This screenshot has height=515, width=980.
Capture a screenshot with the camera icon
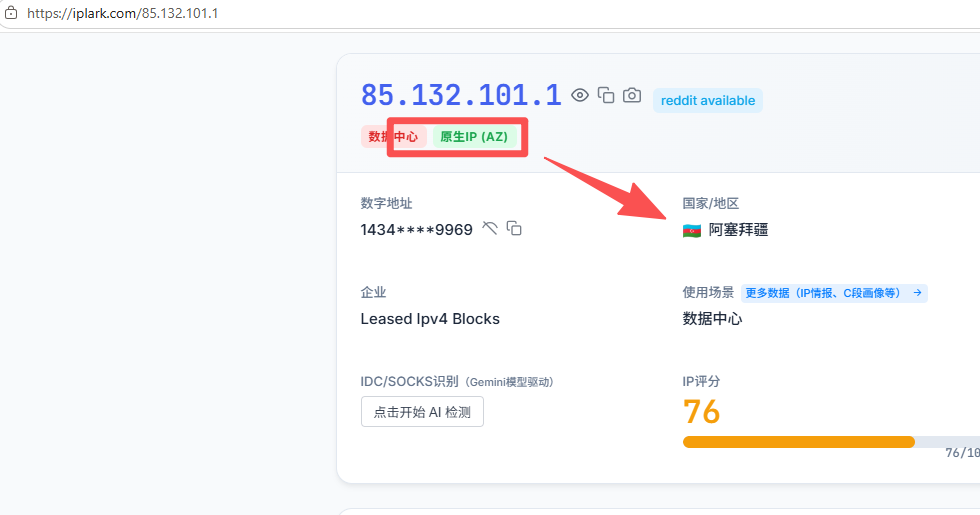(632, 95)
